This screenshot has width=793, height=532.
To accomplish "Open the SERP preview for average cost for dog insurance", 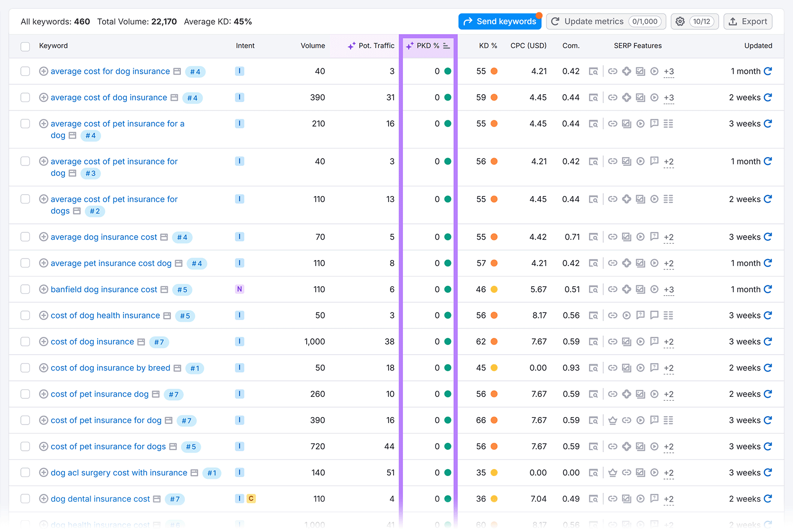I will 593,71.
